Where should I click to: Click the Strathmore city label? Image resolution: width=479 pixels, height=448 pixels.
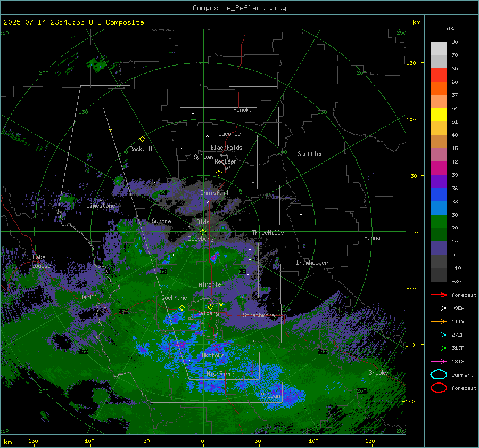click(259, 315)
